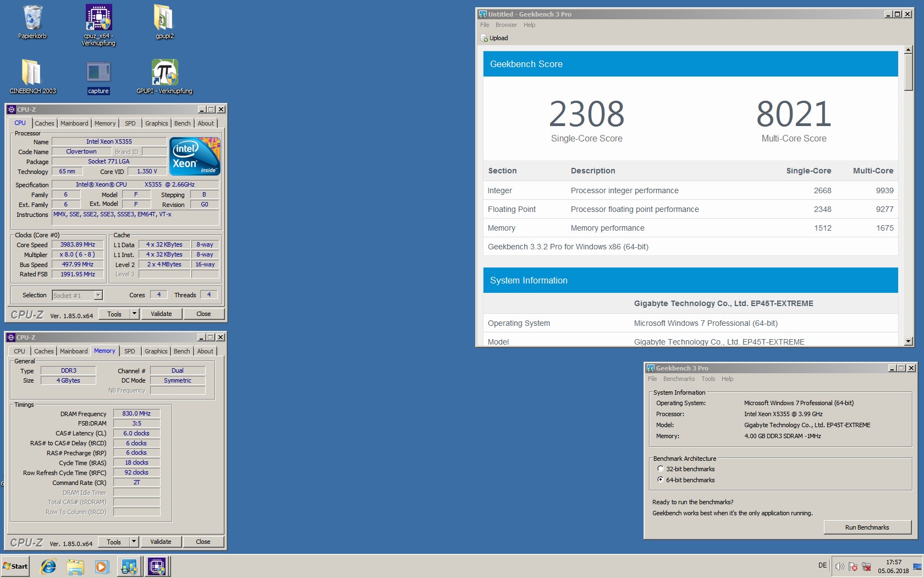Click the Single-Core Score 2308

coord(586,114)
